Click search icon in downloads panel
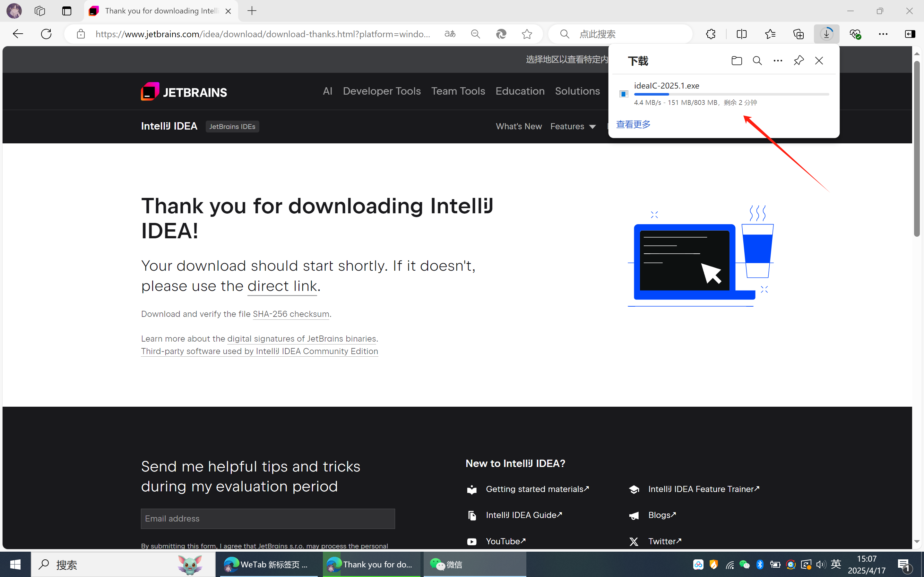This screenshot has width=924, height=577. [757, 61]
